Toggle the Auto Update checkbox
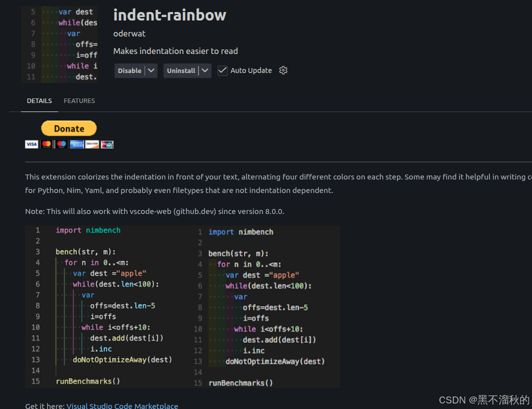The height and width of the screenshot is (409, 532). pyautogui.click(x=222, y=70)
